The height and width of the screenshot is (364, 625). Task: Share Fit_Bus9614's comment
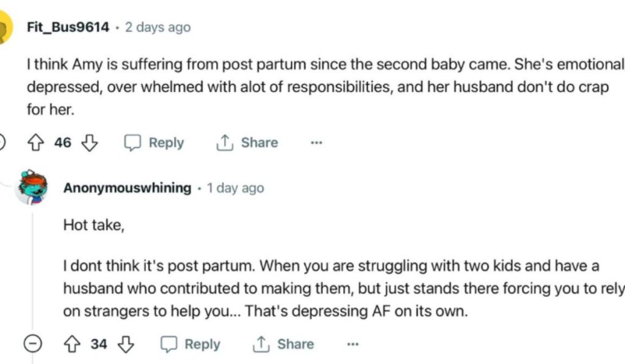[247, 143]
